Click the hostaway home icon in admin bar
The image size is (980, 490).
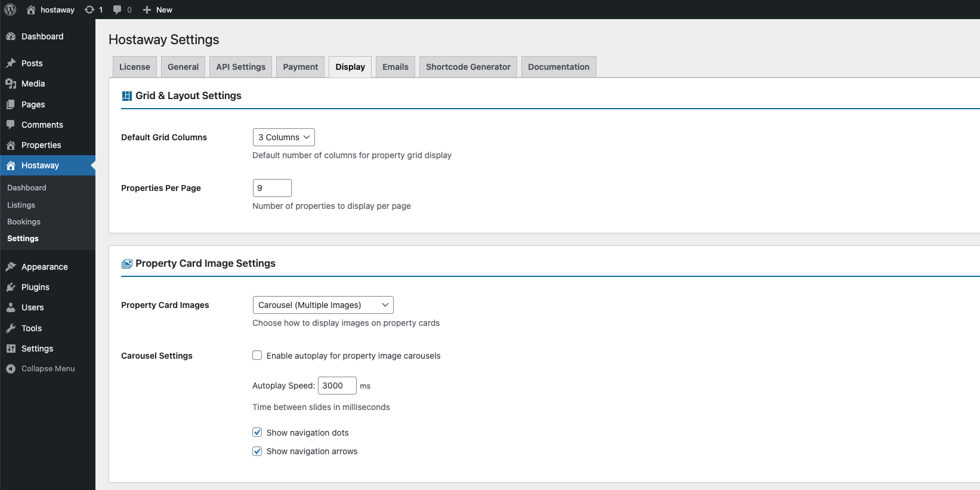tap(31, 10)
